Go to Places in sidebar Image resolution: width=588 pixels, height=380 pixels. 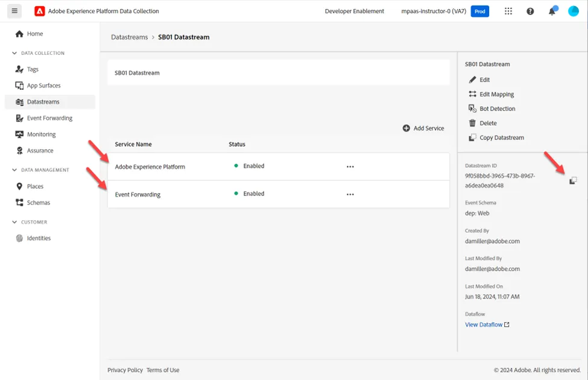coord(50,186)
